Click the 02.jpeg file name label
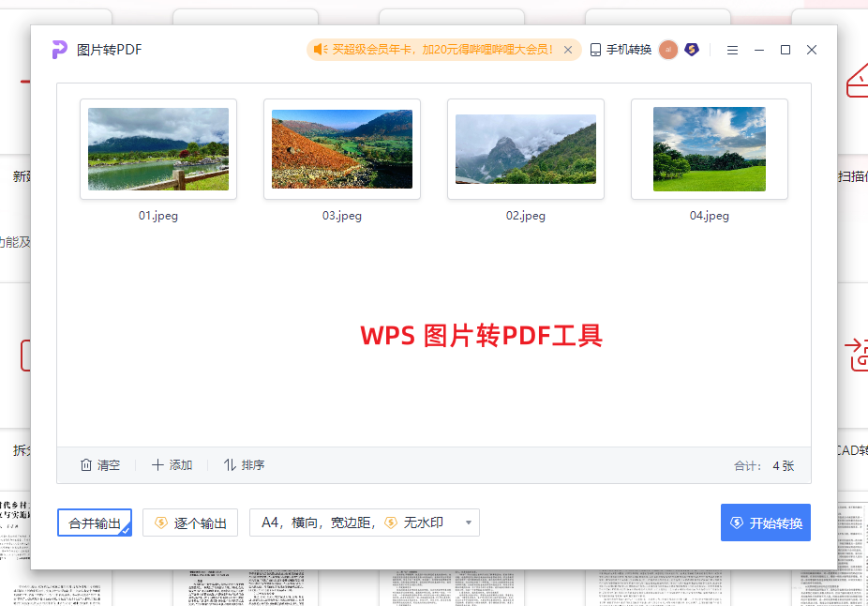Screen dimensions: 868x606 pyautogui.click(x=526, y=216)
